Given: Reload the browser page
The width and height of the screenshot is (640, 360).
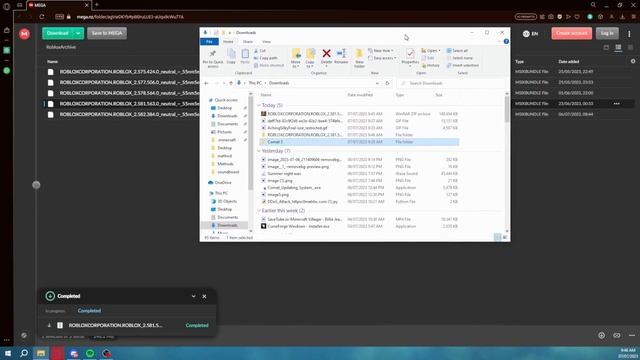Looking at the screenshot, I should click(x=42, y=17).
